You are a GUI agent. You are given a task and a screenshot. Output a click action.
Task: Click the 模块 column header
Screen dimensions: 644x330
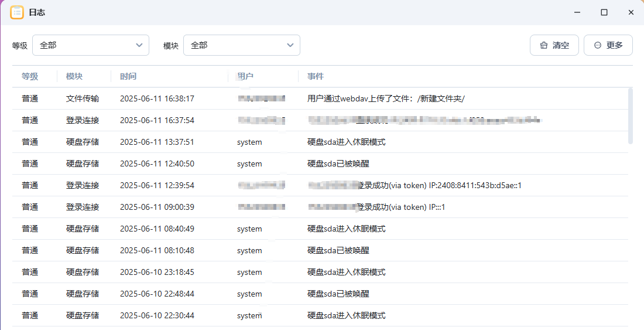(74, 76)
